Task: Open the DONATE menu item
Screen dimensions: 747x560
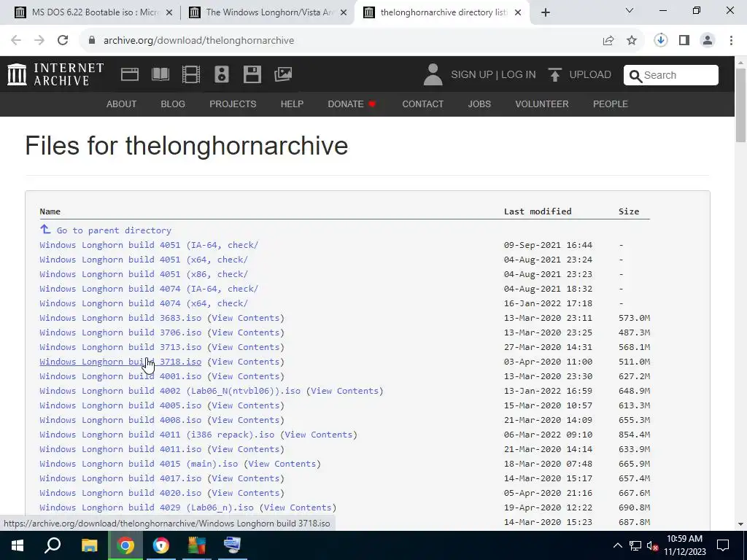Action: pos(352,104)
